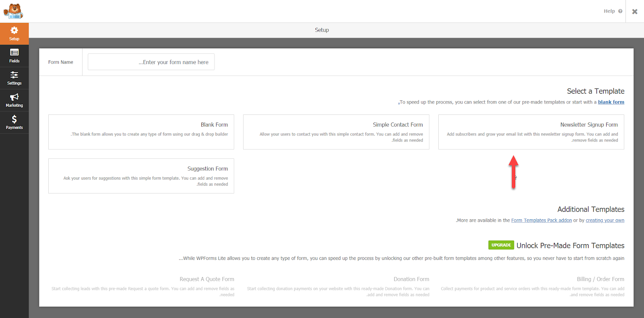This screenshot has width=644, height=318.
Task: Select the Suggestion Form template
Action: pyautogui.click(x=141, y=176)
